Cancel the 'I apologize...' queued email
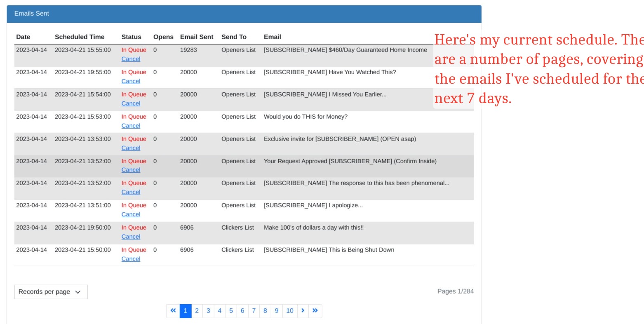Viewport: 644px width, 324px height. pyautogui.click(x=131, y=215)
